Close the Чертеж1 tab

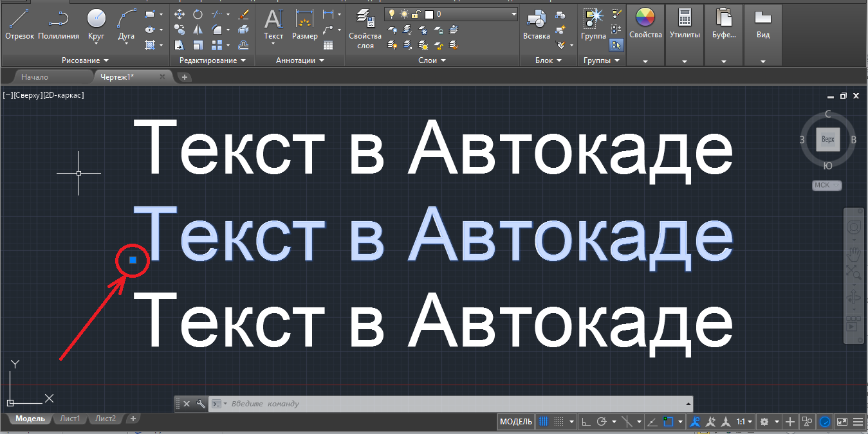[162, 77]
